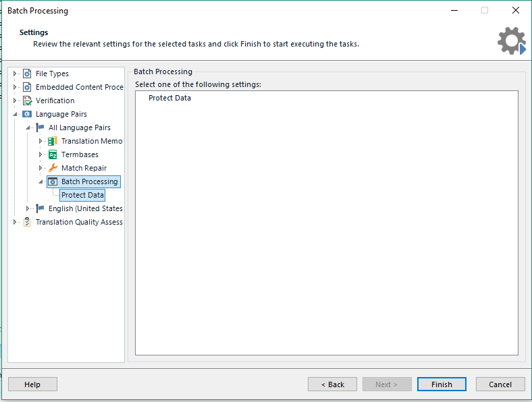The width and height of the screenshot is (532, 402).
Task: Click the File Types gear document icon
Action: coord(27,74)
